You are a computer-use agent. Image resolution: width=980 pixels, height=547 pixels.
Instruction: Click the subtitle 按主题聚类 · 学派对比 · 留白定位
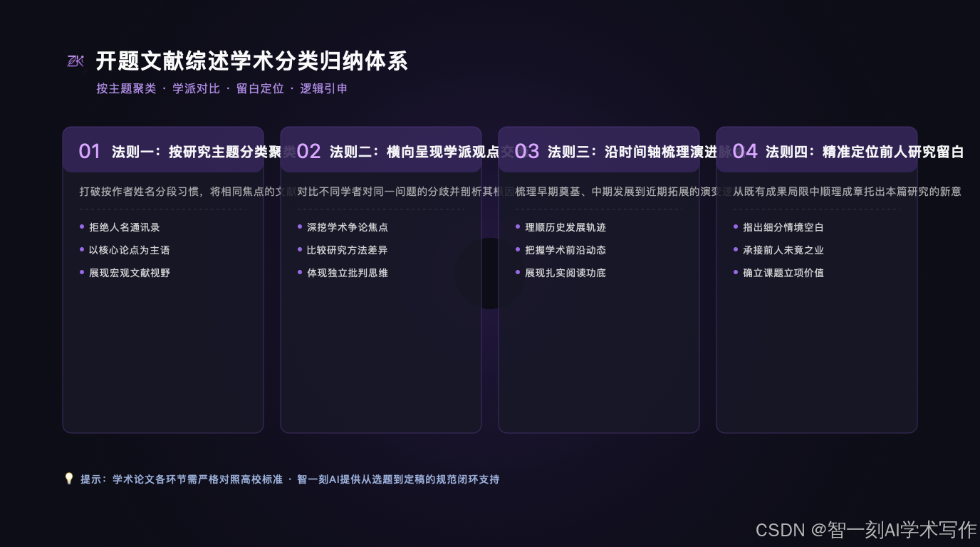tap(222, 89)
